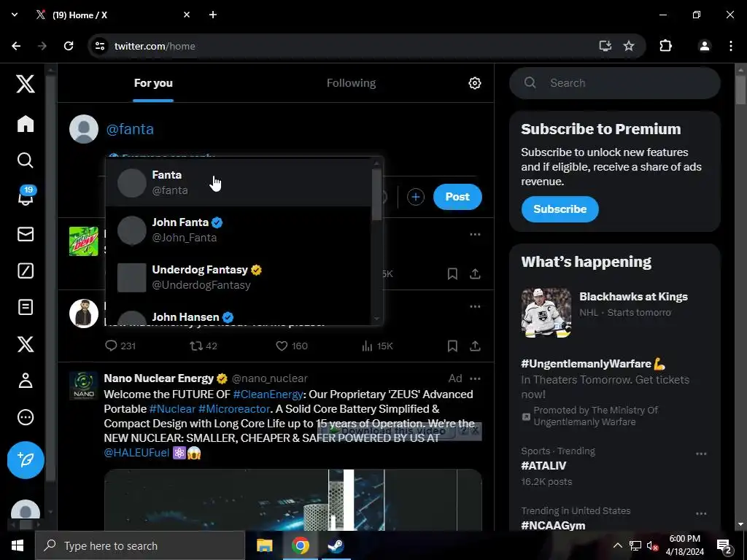Bookmark the Mountain Dew post
The width and height of the screenshot is (747, 560).
pos(452,274)
